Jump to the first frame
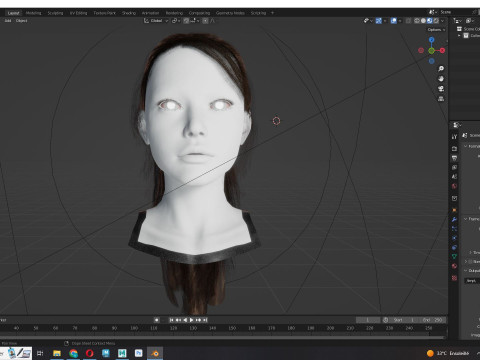 click(x=171, y=320)
